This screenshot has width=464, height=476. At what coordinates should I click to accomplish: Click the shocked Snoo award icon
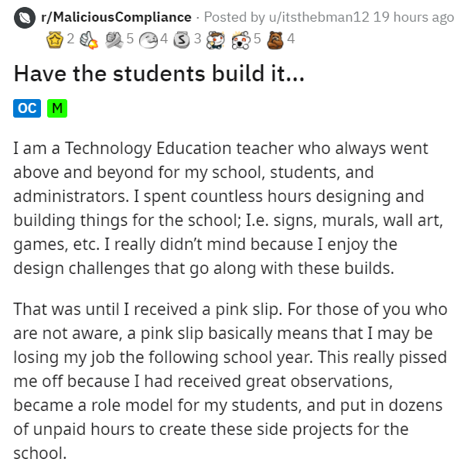[x=241, y=37]
